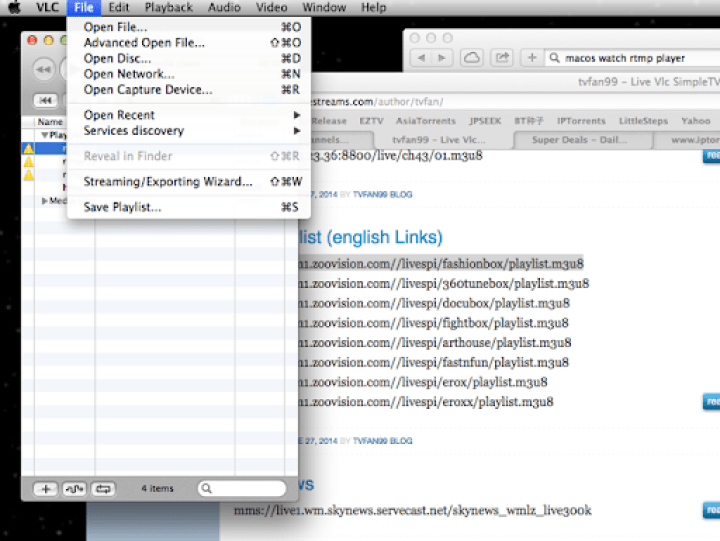This screenshot has height=541, width=720.
Task: Open the Audio menu
Action: pyautogui.click(x=224, y=7)
